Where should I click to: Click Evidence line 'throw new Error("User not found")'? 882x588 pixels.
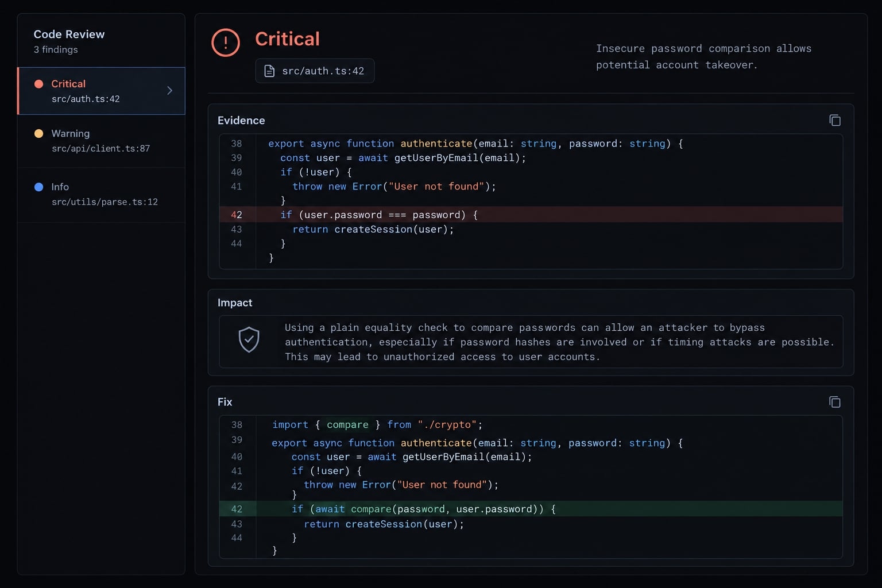click(x=394, y=187)
